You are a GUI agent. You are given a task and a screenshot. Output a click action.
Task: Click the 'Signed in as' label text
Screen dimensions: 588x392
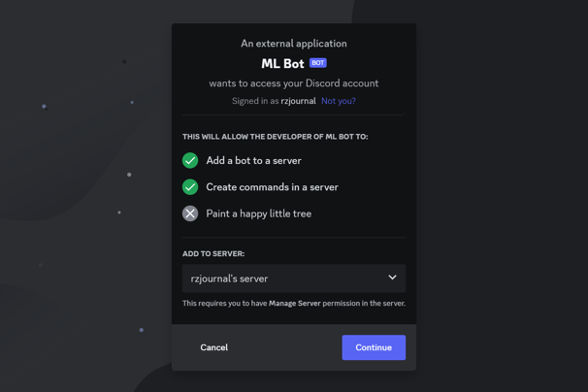click(x=255, y=101)
